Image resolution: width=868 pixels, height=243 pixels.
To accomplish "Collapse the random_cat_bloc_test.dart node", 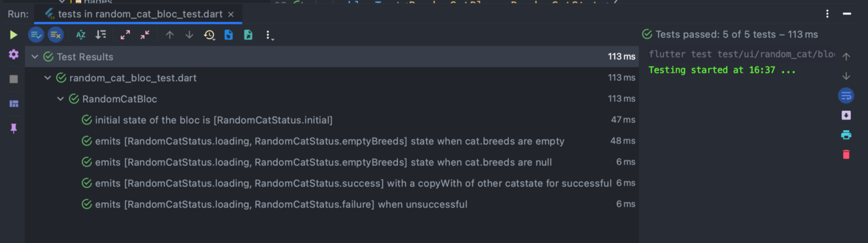I will tap(48, 78).
